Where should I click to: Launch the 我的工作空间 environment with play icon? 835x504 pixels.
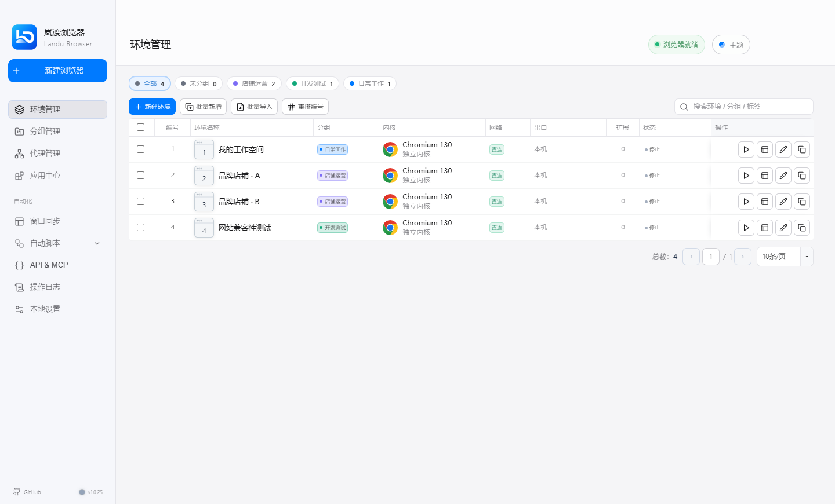746,149
